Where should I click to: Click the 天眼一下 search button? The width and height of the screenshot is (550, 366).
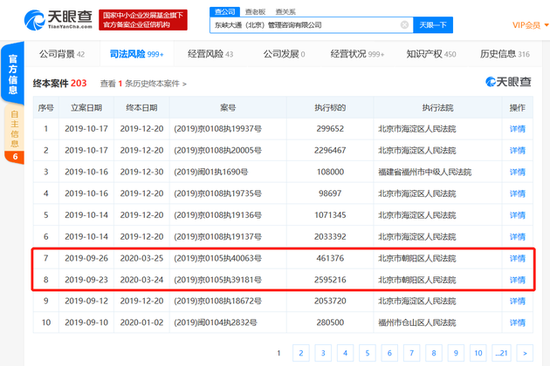(x=433, y=25)
